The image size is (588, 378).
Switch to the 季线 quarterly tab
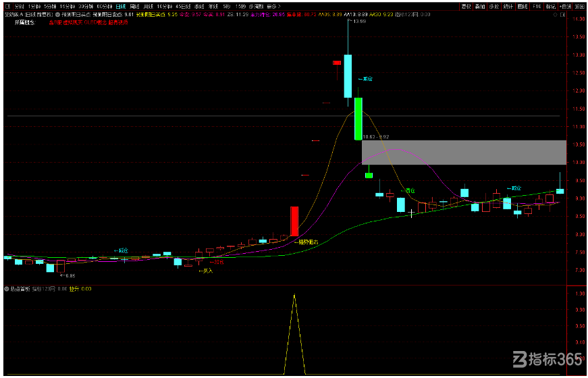tap(199, 6)
